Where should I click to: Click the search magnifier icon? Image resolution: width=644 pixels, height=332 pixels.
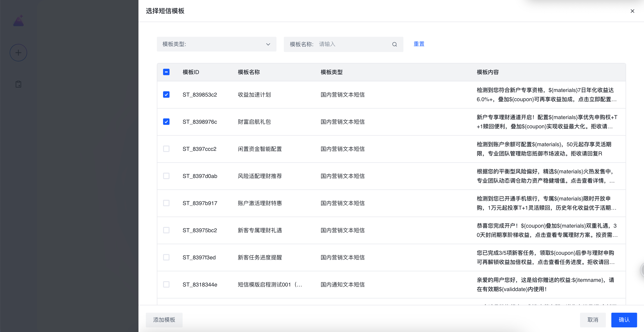click(x=394, y=44)
